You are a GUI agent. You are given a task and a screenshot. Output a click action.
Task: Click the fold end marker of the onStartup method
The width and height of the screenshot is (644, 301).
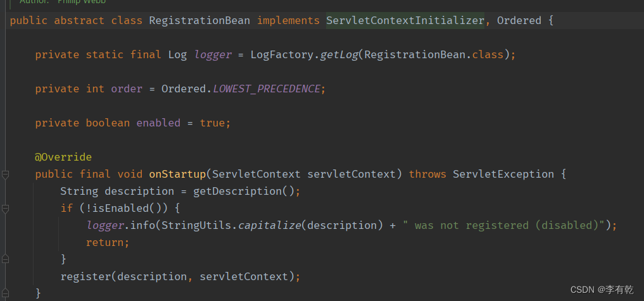pyautogui.click(x=5, y=293)
